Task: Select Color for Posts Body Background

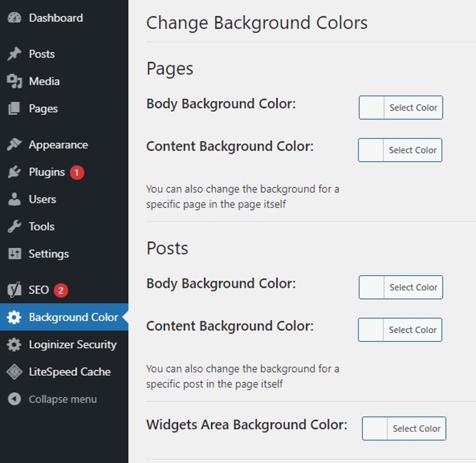Action: 413,288
